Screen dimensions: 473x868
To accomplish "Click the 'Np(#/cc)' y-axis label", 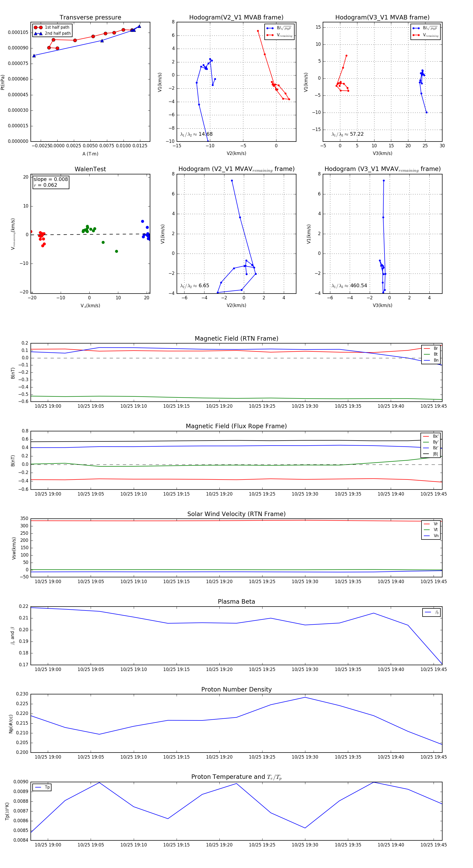I will pos(11,724).
